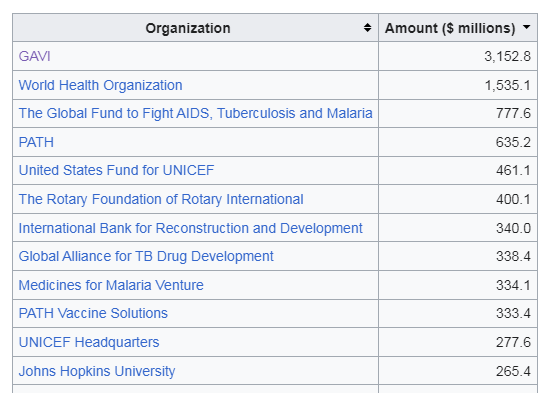Open The Global Fund to Fight AIDS link

pos(195,113)
